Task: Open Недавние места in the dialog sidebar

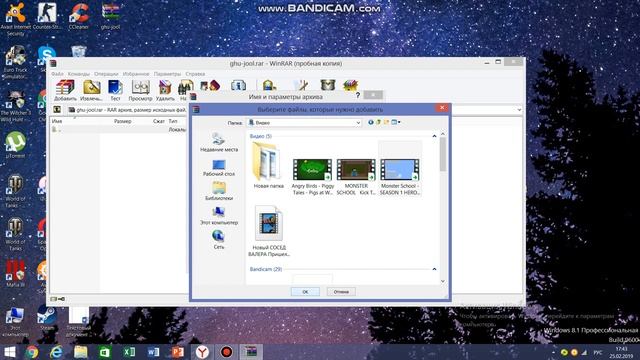Action: coord(219,142)
